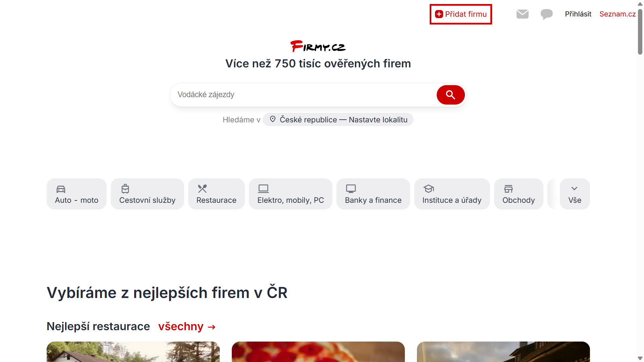Click the red magnifier search button
This screenshot has width=644, height=362.
click(450, 95)
